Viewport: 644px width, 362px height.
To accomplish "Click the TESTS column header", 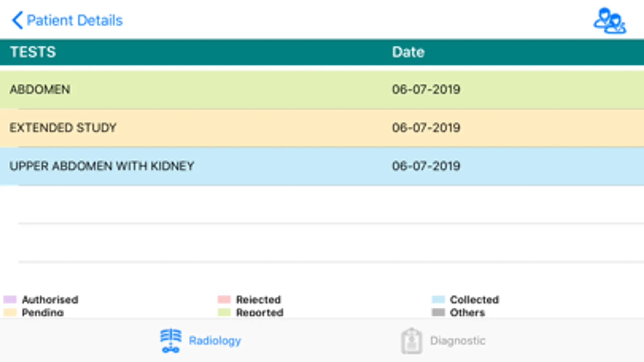I will click(33, 52).
